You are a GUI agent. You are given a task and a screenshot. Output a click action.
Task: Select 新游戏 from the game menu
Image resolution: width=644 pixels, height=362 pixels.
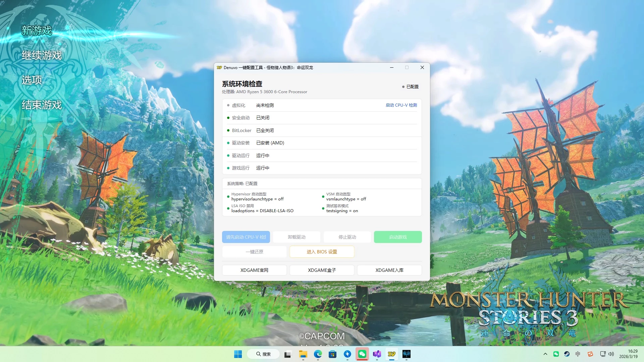click(x=36, y=31)
